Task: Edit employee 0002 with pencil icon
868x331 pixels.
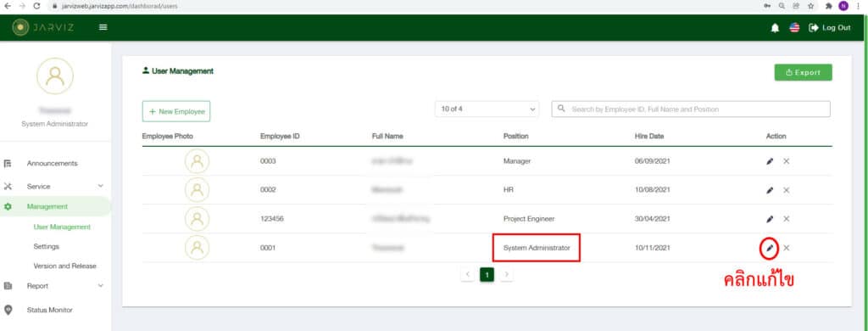Action: tap(770, 190)
